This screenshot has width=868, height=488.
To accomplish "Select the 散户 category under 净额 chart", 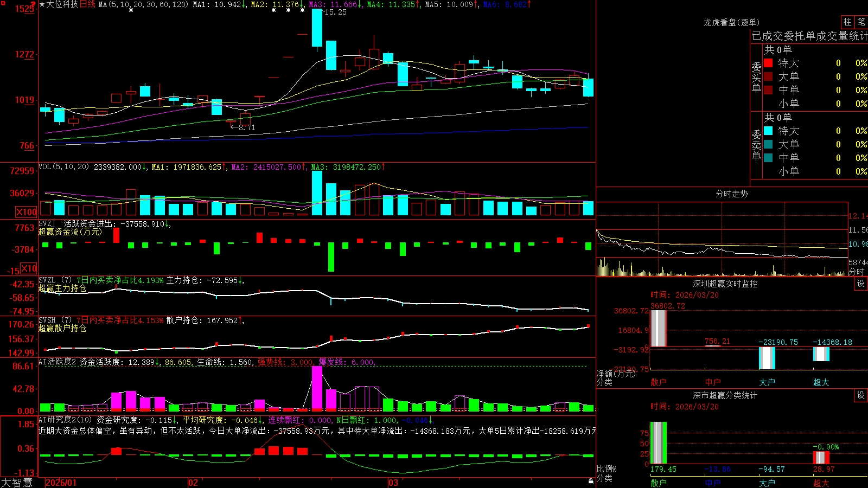I will click(659, 382).
